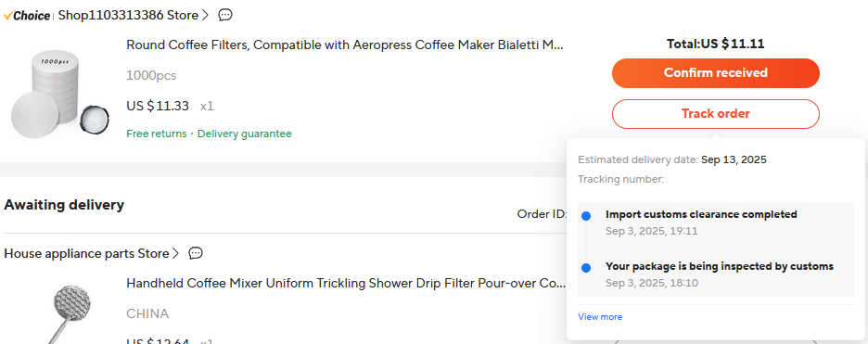Message House appliance parts Store via chat icon

[196, 253]
